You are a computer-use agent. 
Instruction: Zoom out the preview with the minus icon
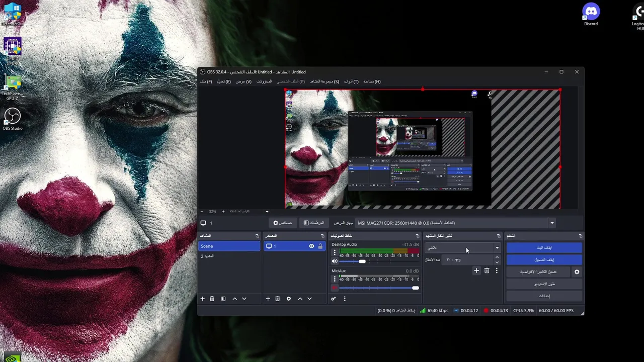(x=202, y=212)
